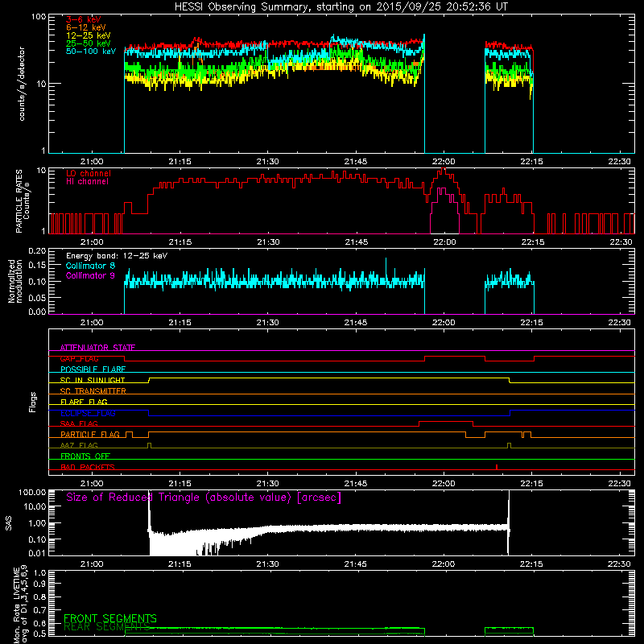
Task: Select the 12-25 keV legend label
Action: tap(88, 35)
